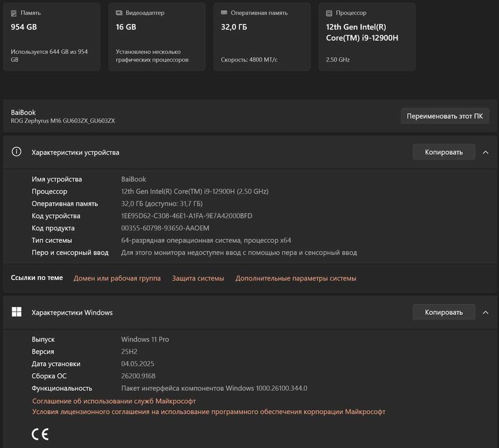The height and width of the screenshot is (448, 499).
Task: Open the Процессор i9-12900H card
Action: click(367, 37)
